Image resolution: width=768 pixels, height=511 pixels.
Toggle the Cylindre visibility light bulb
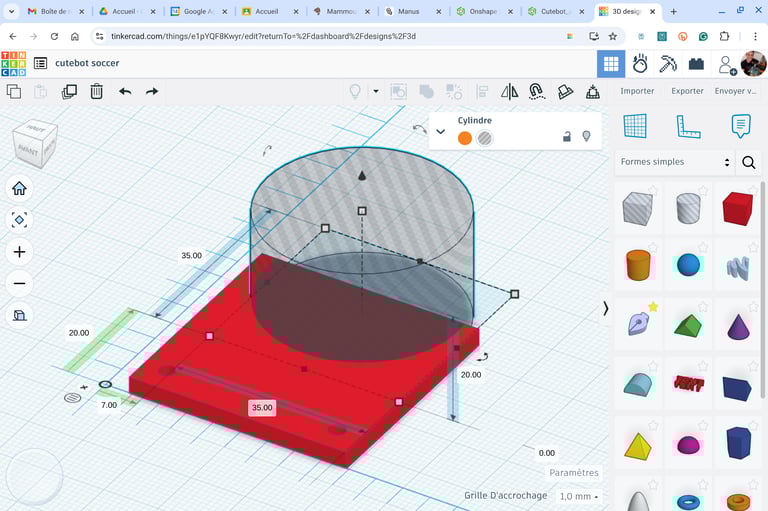pos(587,137)
